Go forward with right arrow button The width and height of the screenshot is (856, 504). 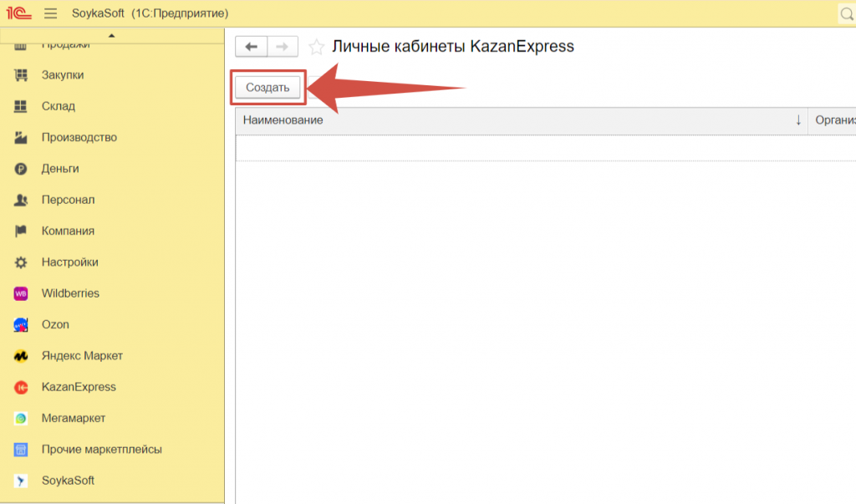click(282, 47)
